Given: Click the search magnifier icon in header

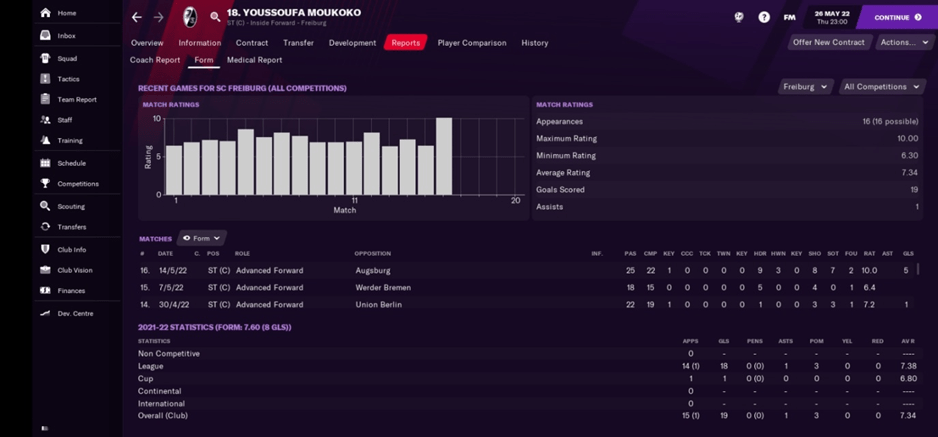Looking at the screenshot, I should pos(215,17).
